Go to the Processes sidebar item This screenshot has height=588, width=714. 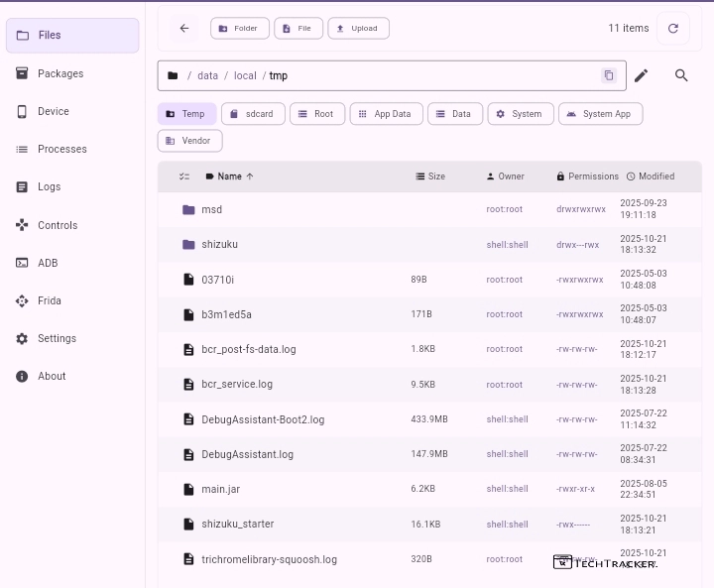tap(62, 149)
